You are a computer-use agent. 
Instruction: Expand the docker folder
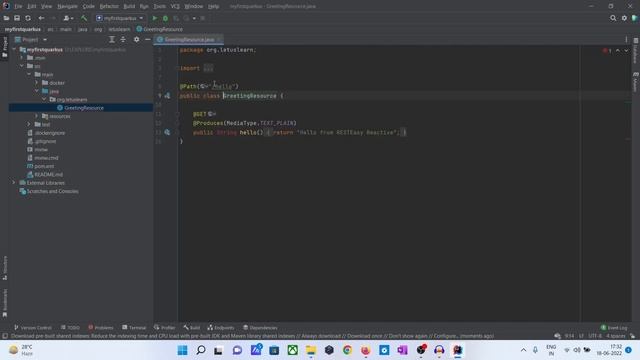tap(37, 82)
